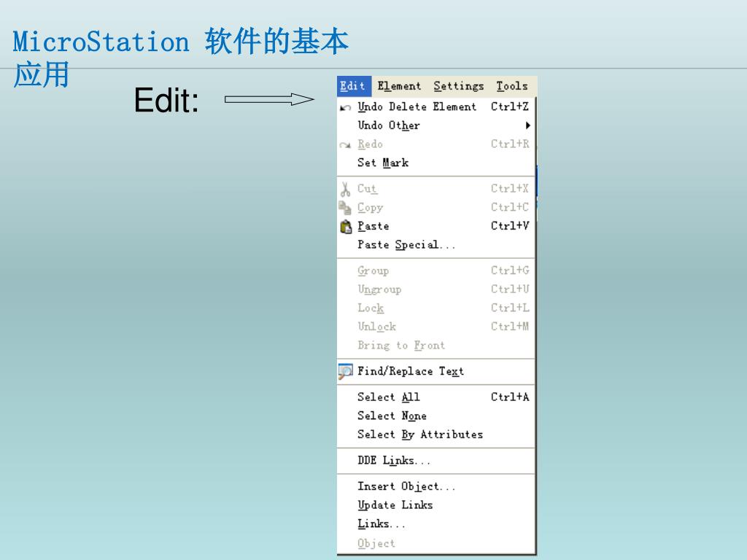Choose Undo Delete Element
This screenshot has height=560, width=747.
tap(436, 106)
